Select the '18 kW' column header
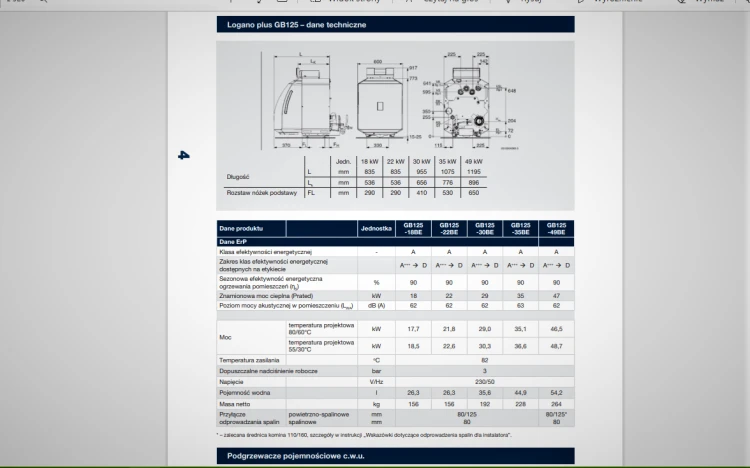 coord(369,162)
